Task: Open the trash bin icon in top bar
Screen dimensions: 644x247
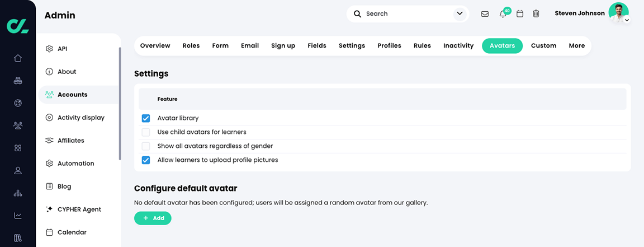Action: [536, 13]
